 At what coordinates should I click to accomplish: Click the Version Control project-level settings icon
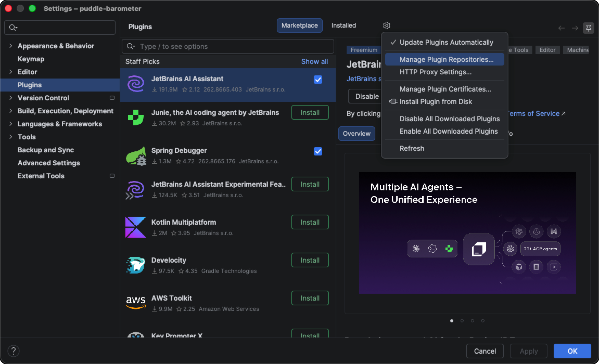pyautogui.click(x=112, y=98)
